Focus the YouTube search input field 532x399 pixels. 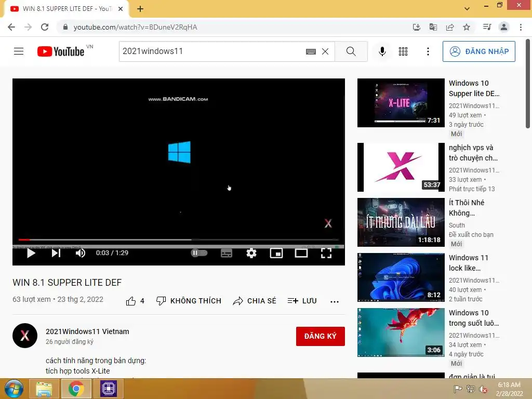(212, 51)
